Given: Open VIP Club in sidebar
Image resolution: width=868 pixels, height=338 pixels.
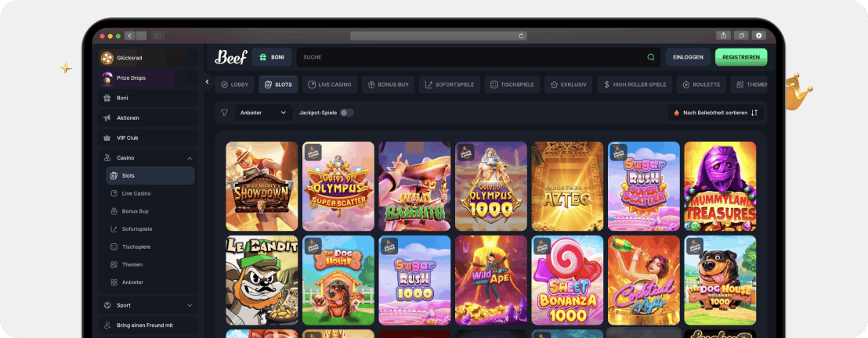Looking at the screenshot, I should (x=148, y=138).
